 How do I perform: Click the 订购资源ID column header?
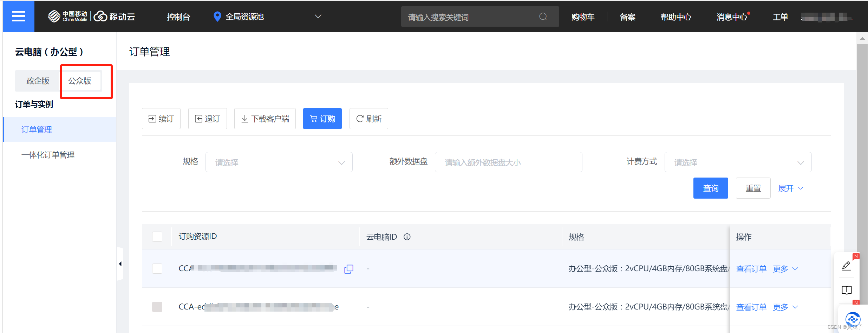(x=198, y=236)
